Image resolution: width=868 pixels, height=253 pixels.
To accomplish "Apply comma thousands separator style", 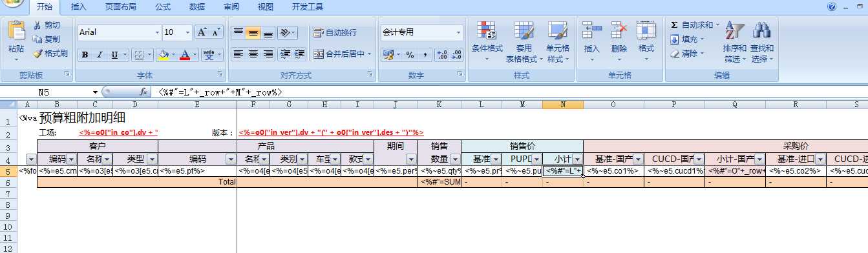I will [x=425, y=55].
